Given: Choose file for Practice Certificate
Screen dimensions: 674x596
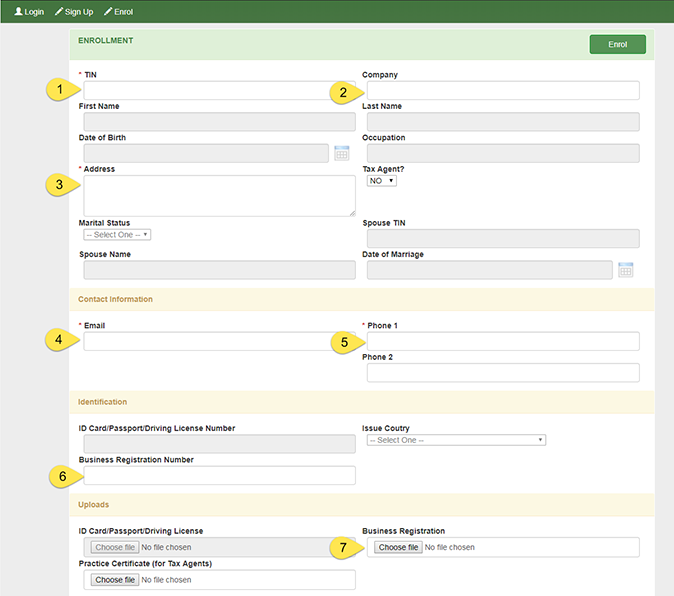Looking at the screenshot, I should point(115,580).
